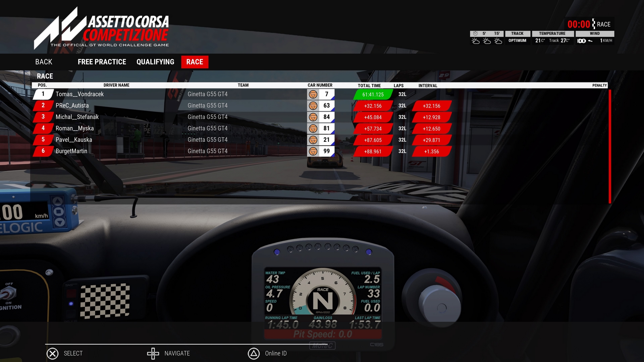Click the wind direction icon

590,41
